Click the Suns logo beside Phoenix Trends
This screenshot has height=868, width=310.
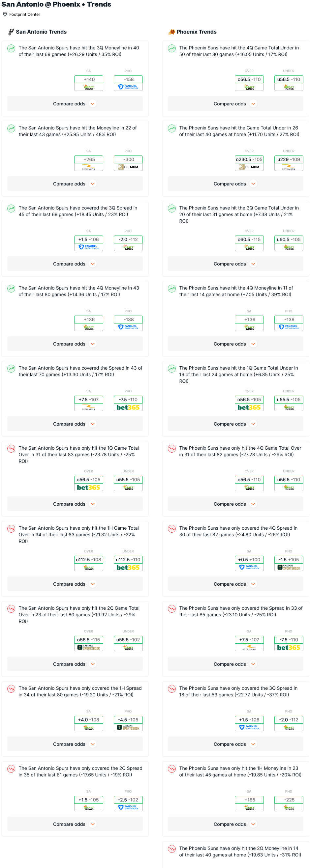coord(172,32)
